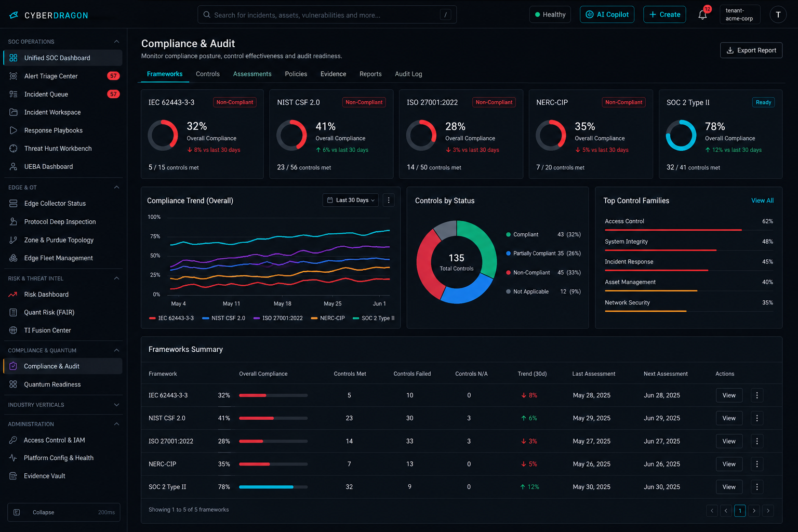Click the Protocol Deep Inspection icon

click(x=14, y=222)
